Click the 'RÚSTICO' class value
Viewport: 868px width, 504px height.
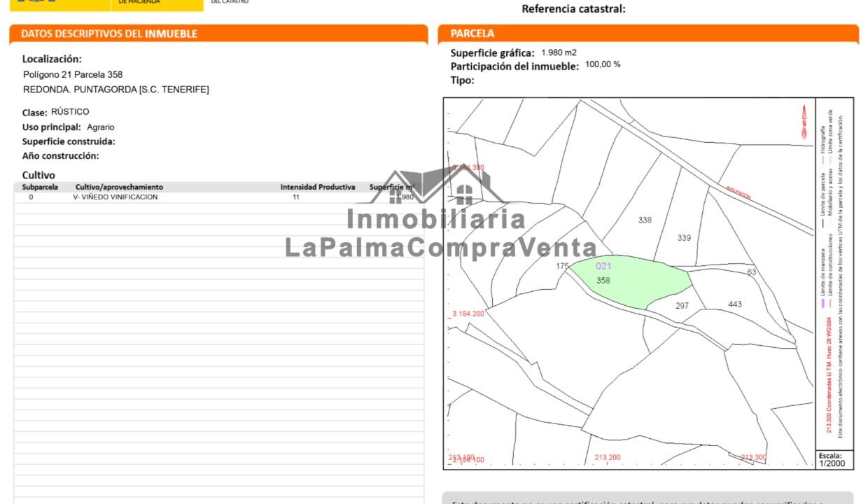tap(70, 112)
